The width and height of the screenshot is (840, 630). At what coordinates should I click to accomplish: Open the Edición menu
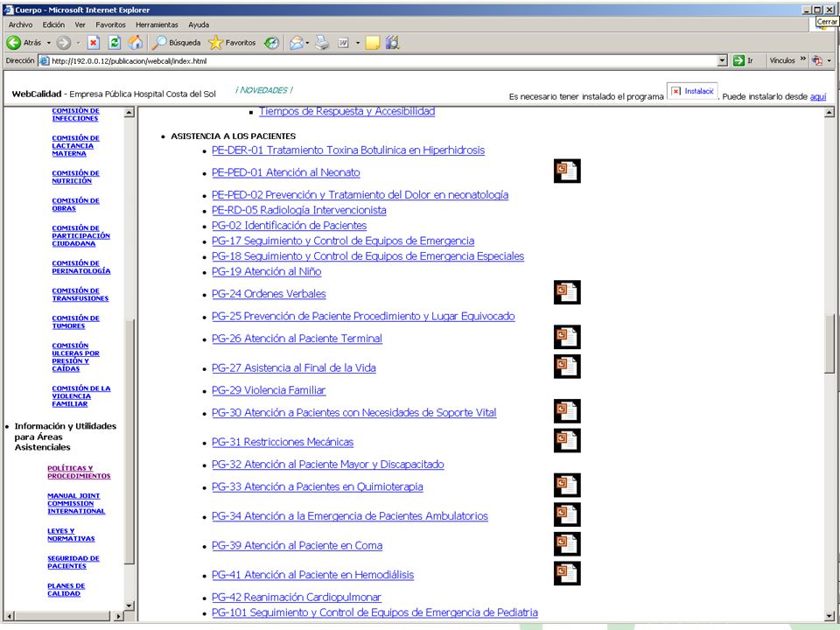click(x=53, y=24)
